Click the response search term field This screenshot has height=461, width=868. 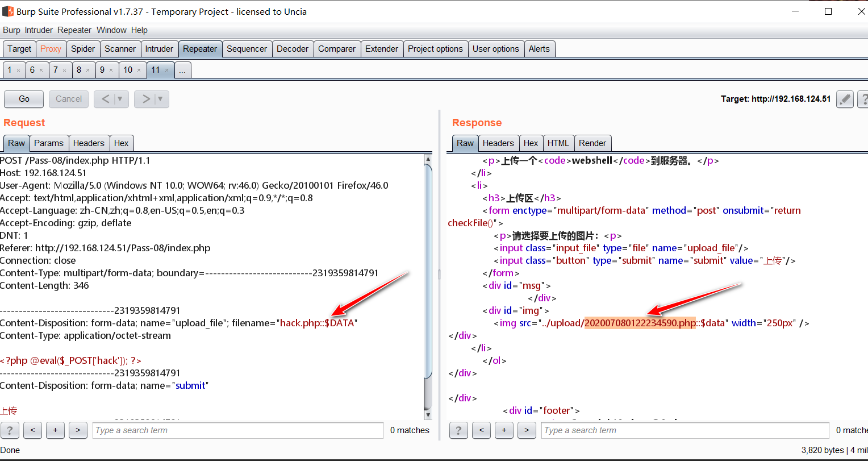[x=685, y=430]
